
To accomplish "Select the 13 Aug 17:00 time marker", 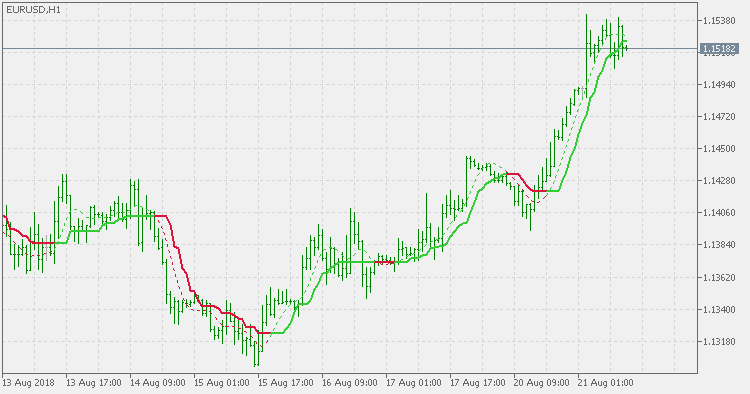I will [x=94, y=383].
